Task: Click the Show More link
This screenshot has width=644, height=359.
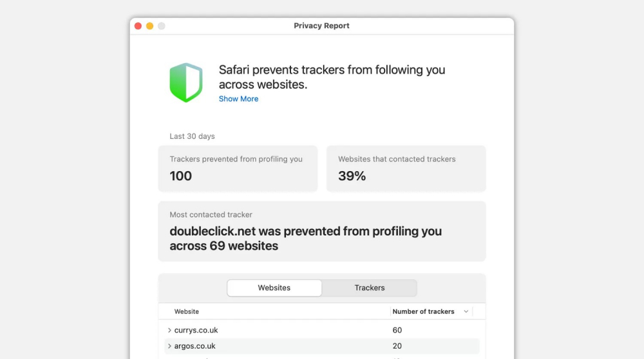Action: (238, 99)
